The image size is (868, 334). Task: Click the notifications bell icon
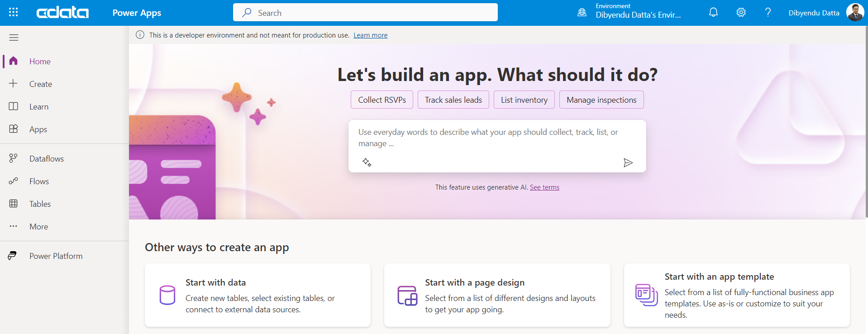tap(713, 12)
